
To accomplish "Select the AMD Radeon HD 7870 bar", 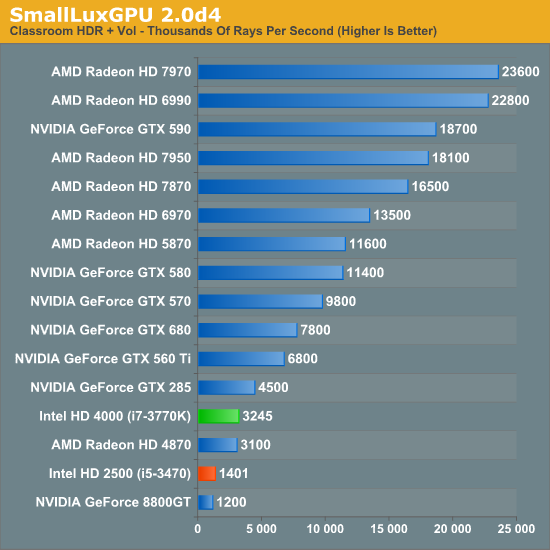I will [x=303, y=187].
